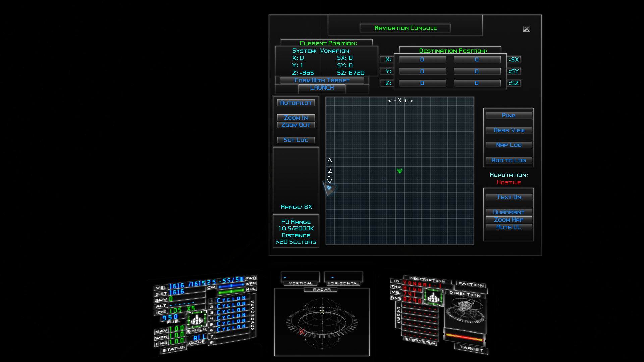The height and width of the screenshot is (362, 644).
Task: Open the Quadrant map view
Action: 509,212
